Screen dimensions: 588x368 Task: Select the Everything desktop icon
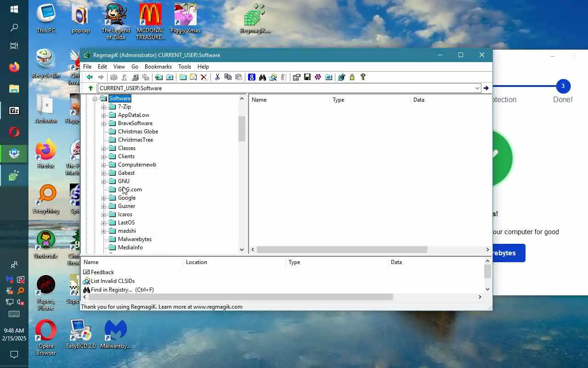pos(46,199)
